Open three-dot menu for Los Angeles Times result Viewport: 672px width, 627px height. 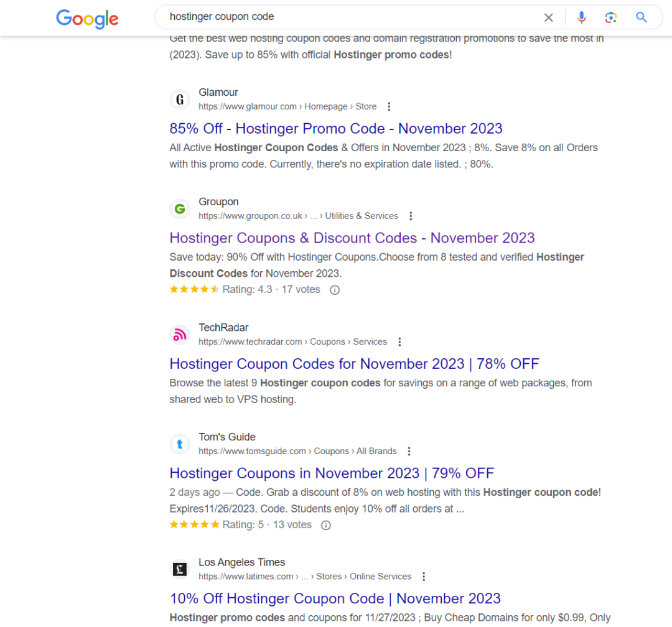(x=424, y=577)
